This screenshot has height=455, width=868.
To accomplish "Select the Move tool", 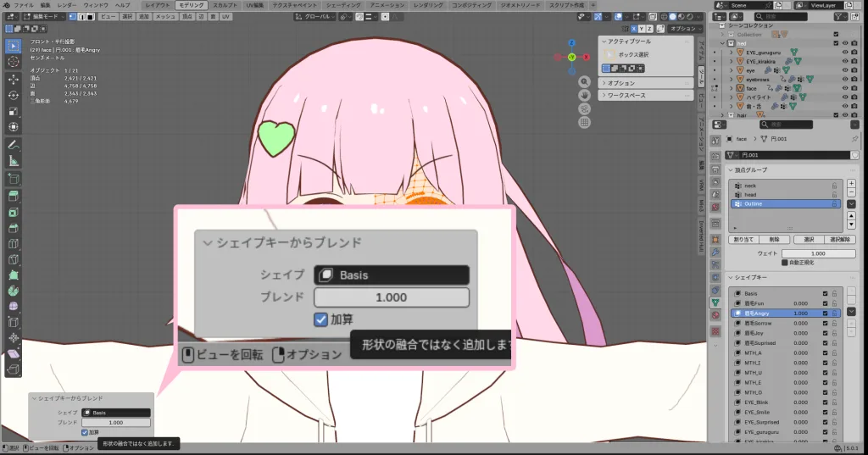I will (14, 80).
